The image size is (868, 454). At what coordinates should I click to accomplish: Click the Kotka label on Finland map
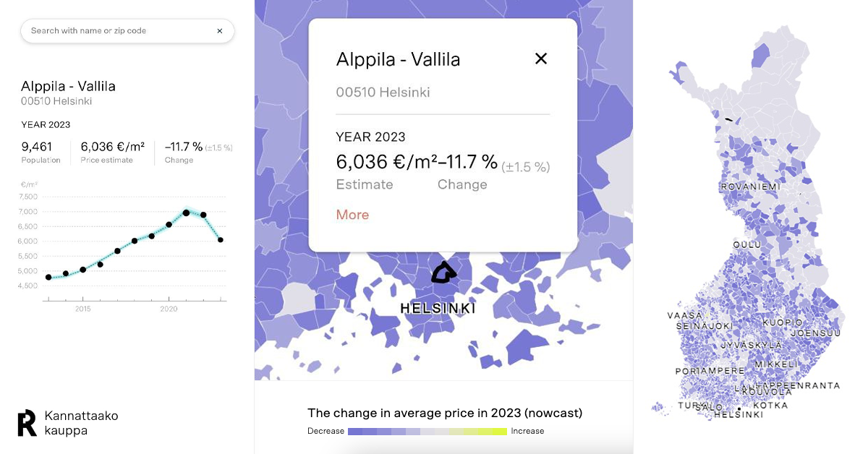click(x=770, y=406)
